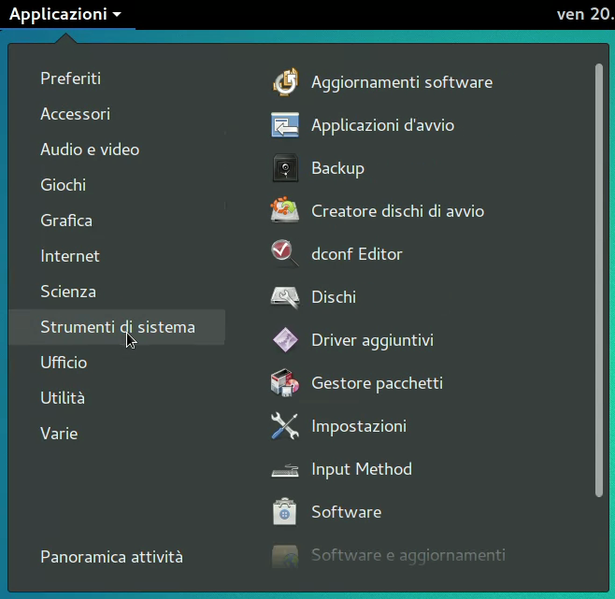The image size is (615, 599).
Task: Open the Impostazioni tools icon
Action: tap(285, 426)
